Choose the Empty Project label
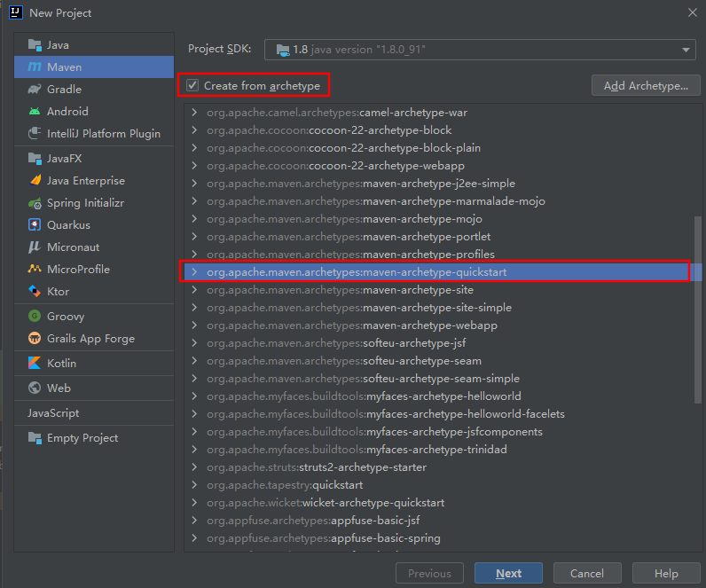This screenshot has width=706, height=588. [x=82, y=437]
